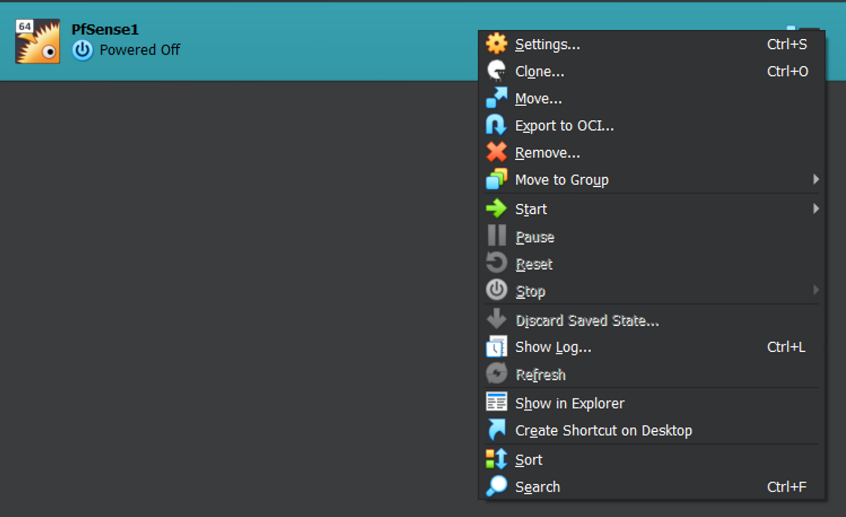Click the Reset menu entry

[x=652, y=264]
